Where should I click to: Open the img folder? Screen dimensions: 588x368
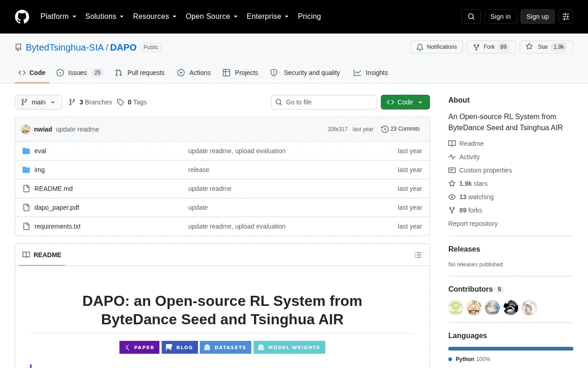pos(40,170)
